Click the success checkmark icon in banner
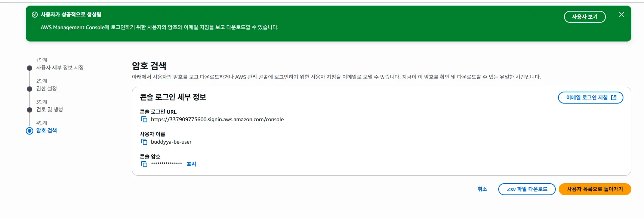This screenshot has height=218, width=644. (35, 15)
